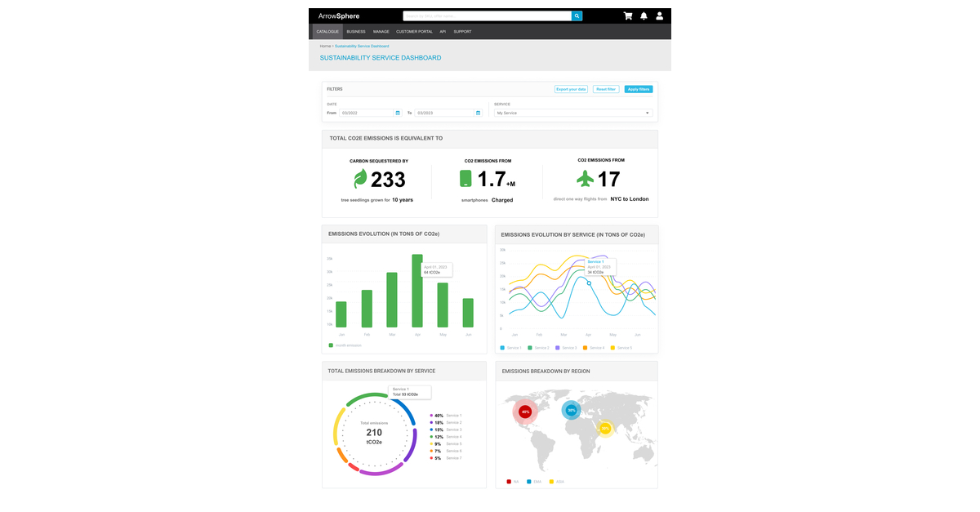This screenshot has height=512, width=980.
Task: Click the search magnifier icon
Action: coord(576,16)
